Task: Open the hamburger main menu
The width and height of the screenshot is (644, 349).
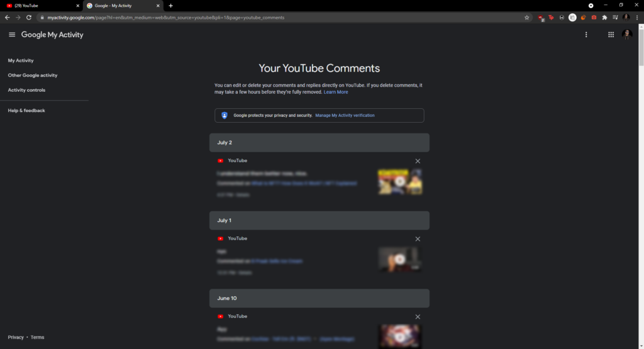Action: coord(12,35)
